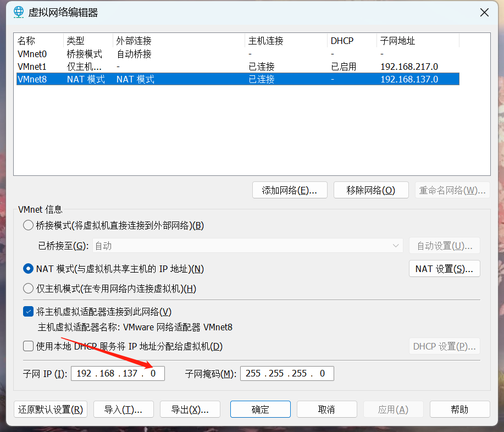Click 添加网络(E)... button
This screenshot has height=432, width=504.
point(290,190)
